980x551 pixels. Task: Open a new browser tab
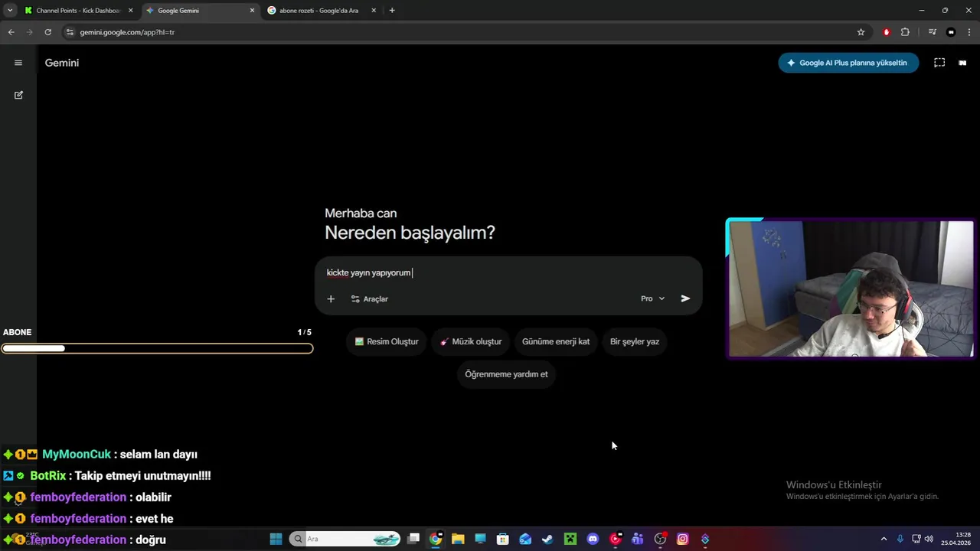tap(392, 11)
